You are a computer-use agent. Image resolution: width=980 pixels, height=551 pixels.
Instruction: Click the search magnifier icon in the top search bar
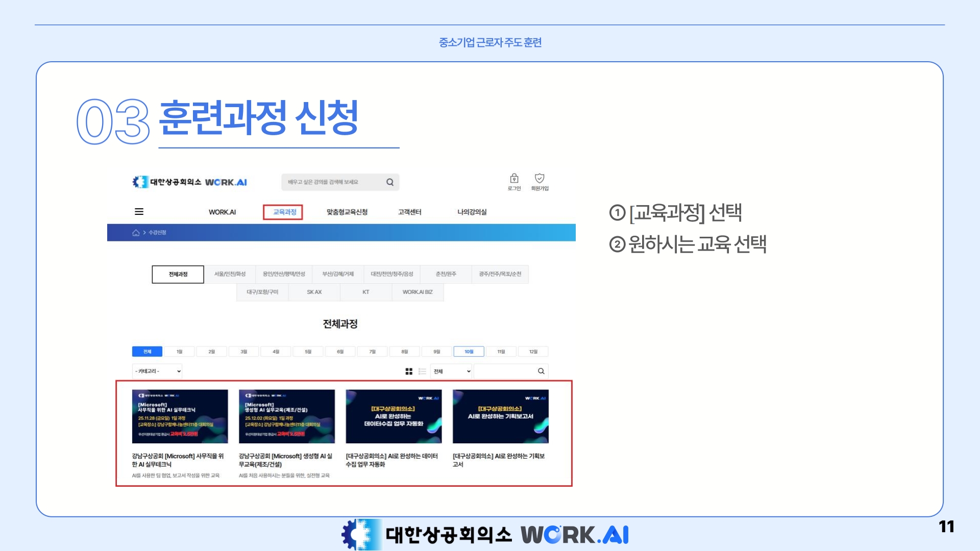coord(390,182)
